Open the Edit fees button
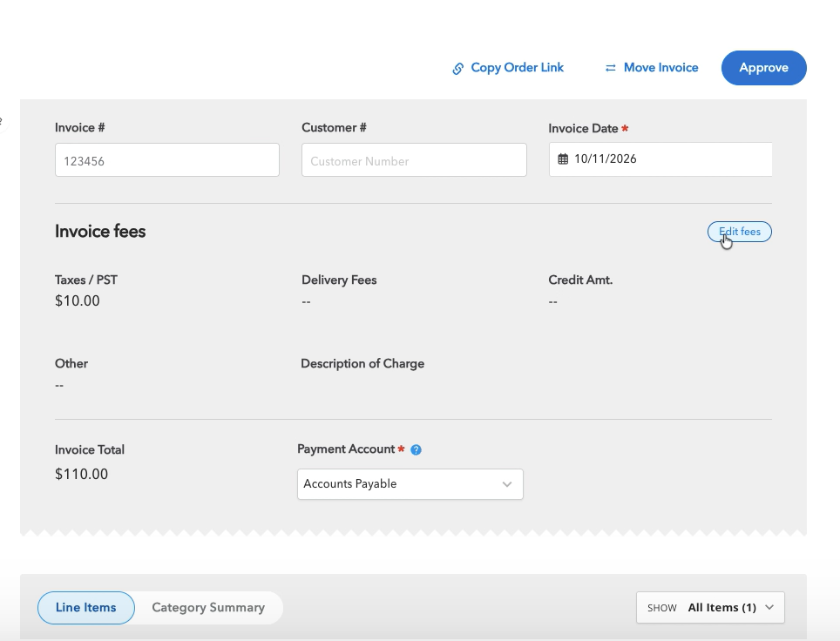Screen dimensions: 840x641 [x=739, y=232]
